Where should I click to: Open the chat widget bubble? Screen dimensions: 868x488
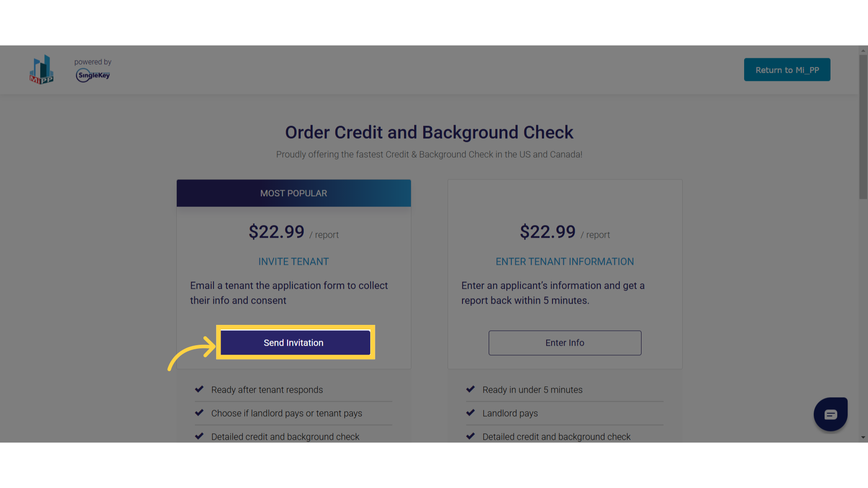830,414
